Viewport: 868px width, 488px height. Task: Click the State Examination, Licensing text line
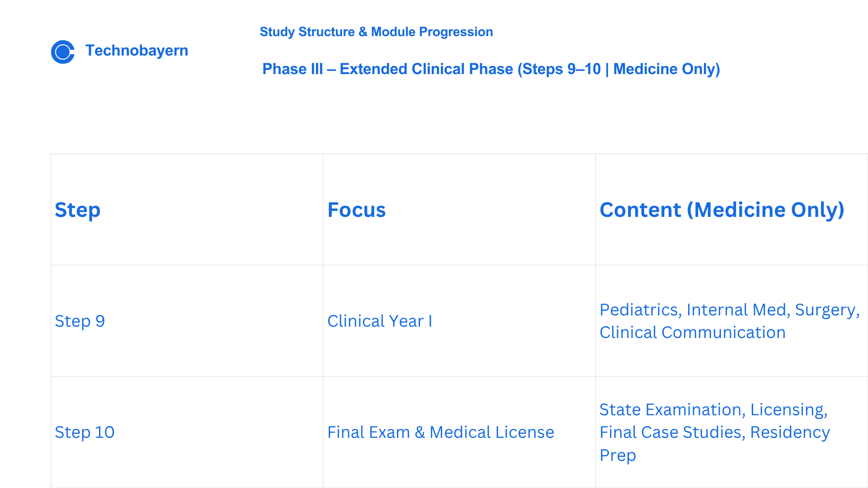(x=713, y=410)
